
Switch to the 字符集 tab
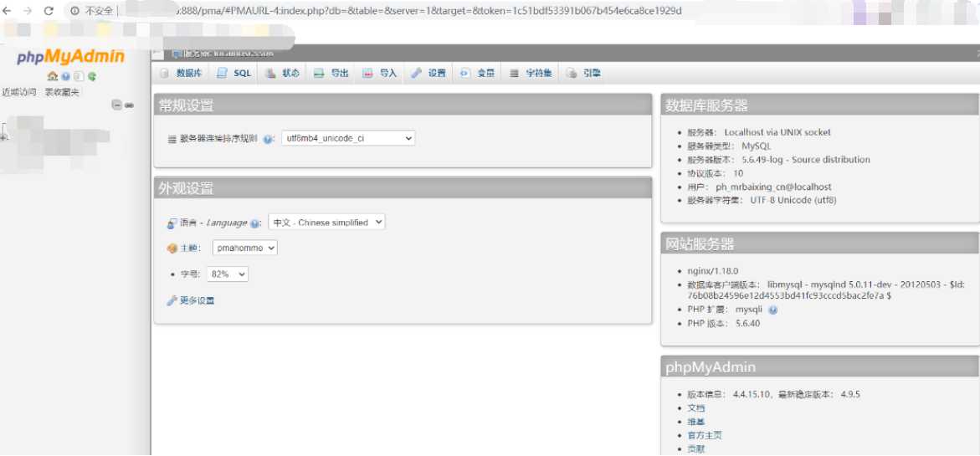click(x=531, y=73)
